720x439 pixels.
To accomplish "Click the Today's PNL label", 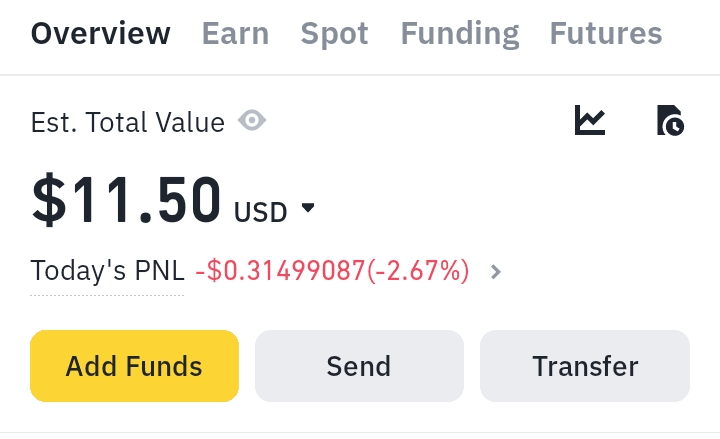I will point(107,271).
